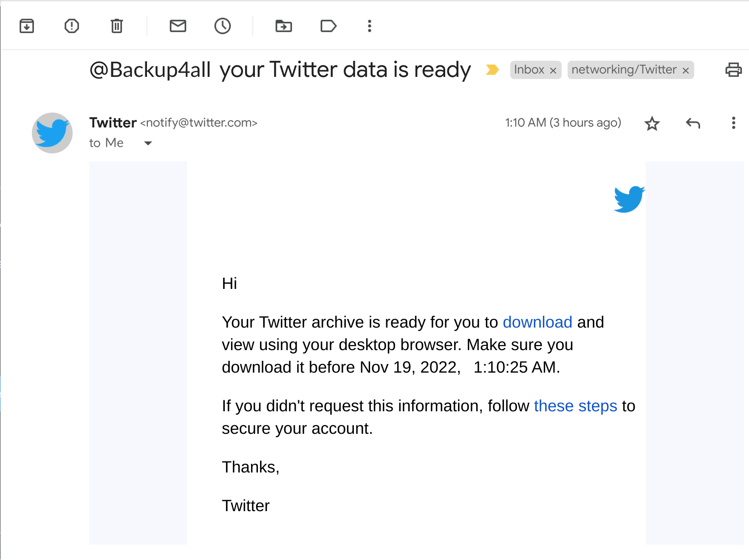Print this email

[x=734, y=70]
